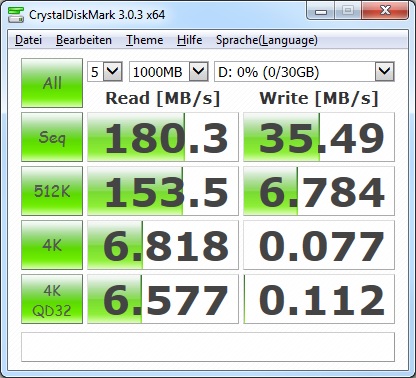This screenshot has width=416, height=378.
Task: Open the Sprache(Language) menu
Action: point(267,40)
